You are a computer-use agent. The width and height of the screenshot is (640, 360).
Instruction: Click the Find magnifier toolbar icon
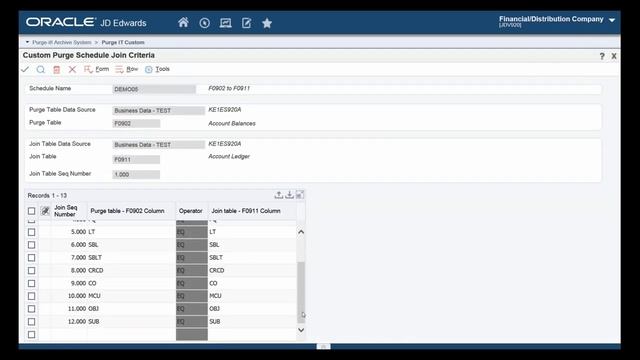pos(40,69)
